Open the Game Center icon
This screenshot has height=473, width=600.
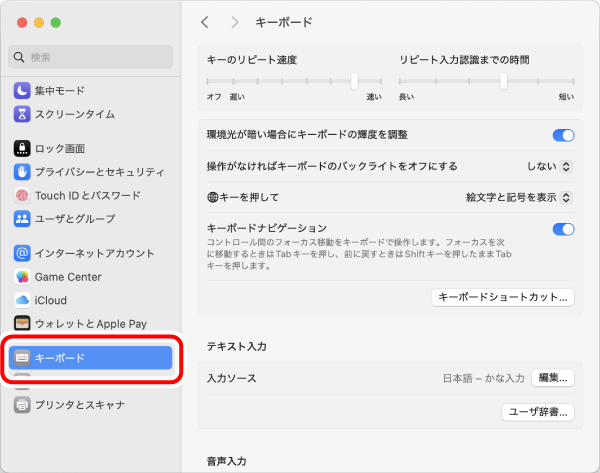pyautogui.click(x=22, y=277)
